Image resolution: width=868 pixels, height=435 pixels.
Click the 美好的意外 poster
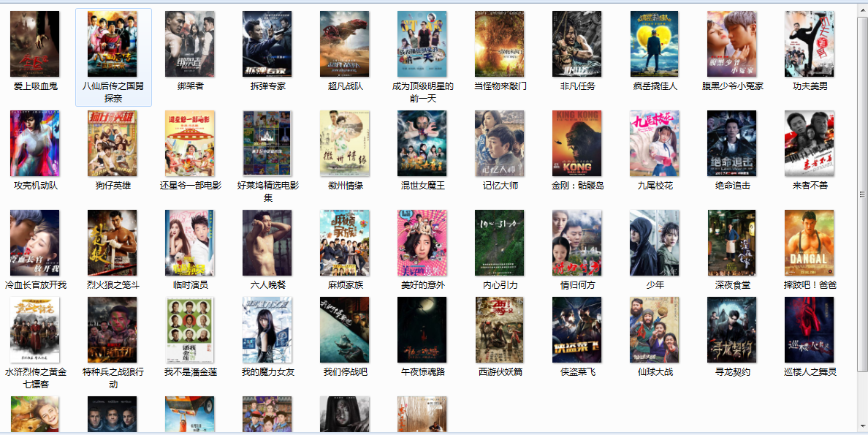pos(422,243)
